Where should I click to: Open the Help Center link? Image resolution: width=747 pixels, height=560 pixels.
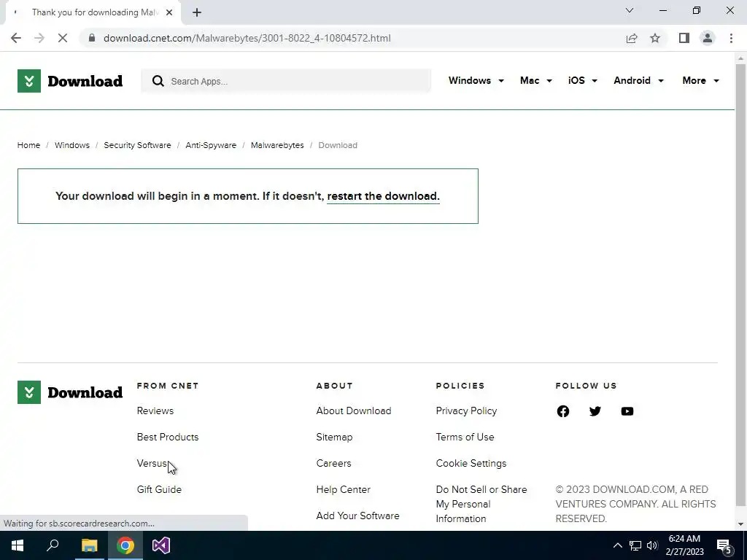(x=343, y=489)
